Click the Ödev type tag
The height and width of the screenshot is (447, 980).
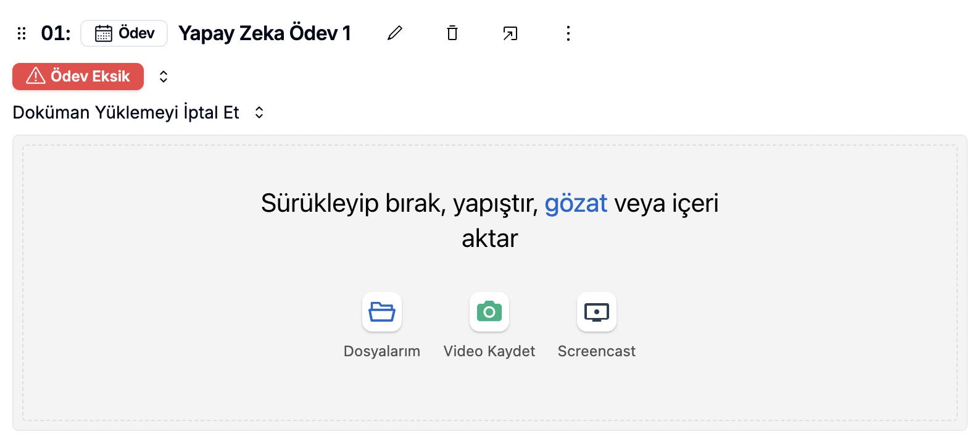point(124,33)
